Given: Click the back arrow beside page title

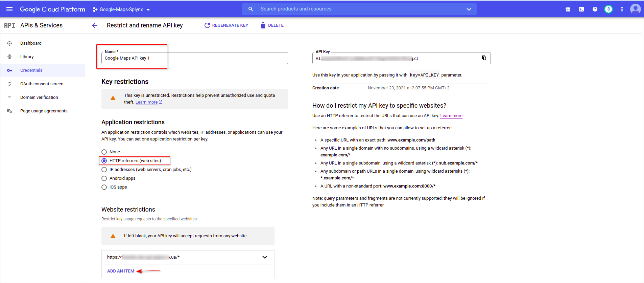Looking at the screenshot, I should 95,25.
